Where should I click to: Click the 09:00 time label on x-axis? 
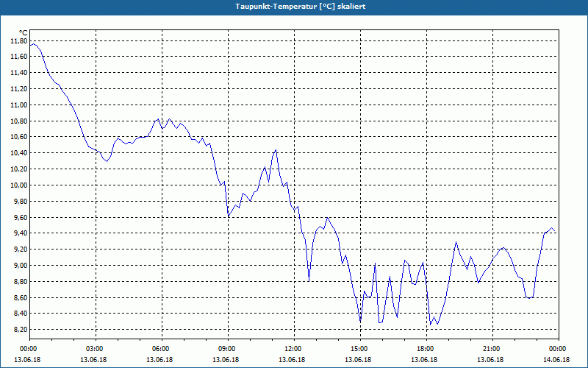[228, 349]
